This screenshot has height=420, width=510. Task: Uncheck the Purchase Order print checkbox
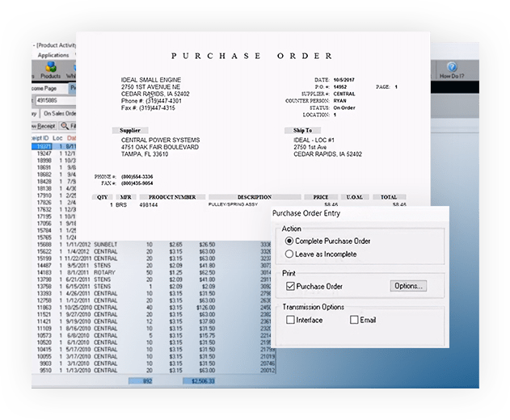[289, 286]
